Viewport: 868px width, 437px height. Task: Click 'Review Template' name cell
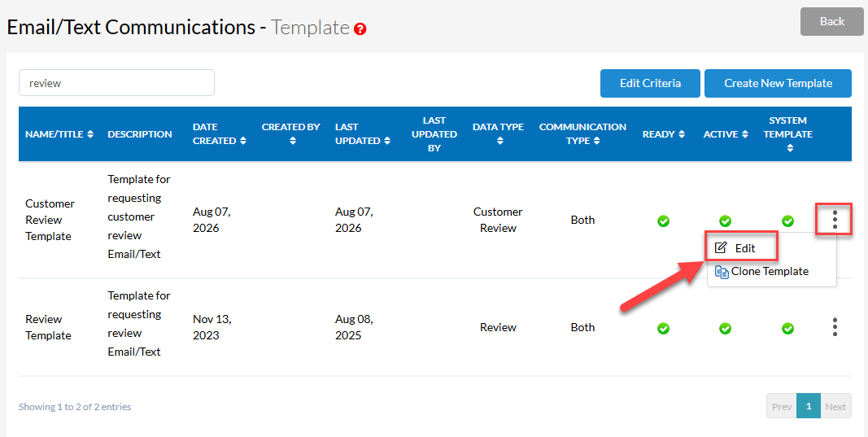coord(49,327)
